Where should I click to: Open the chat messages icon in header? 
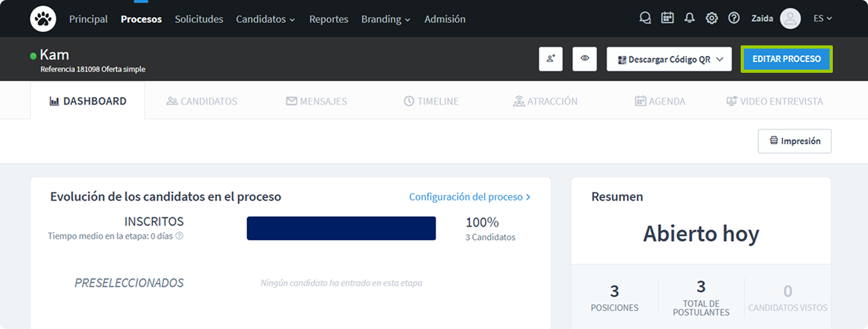point(645,19)
